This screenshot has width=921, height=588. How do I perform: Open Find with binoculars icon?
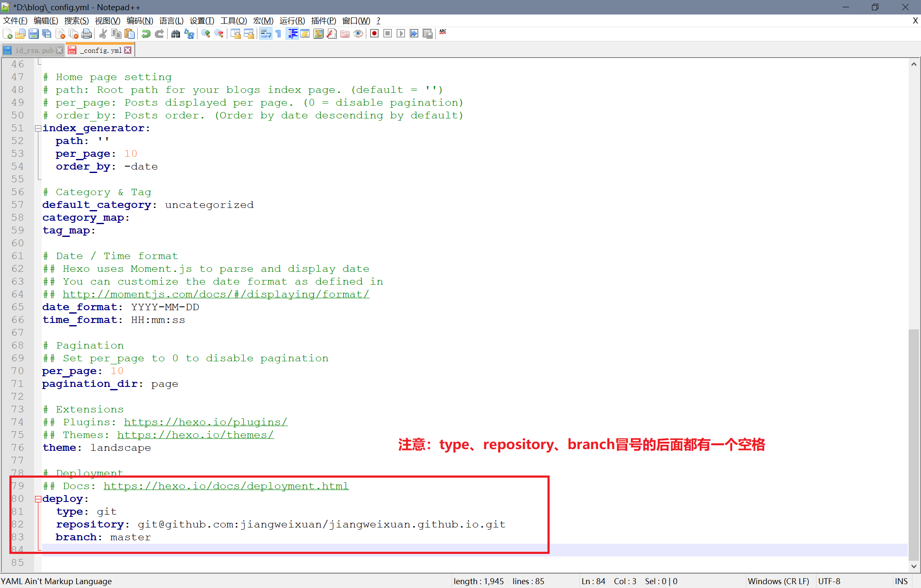click(176, 34)
